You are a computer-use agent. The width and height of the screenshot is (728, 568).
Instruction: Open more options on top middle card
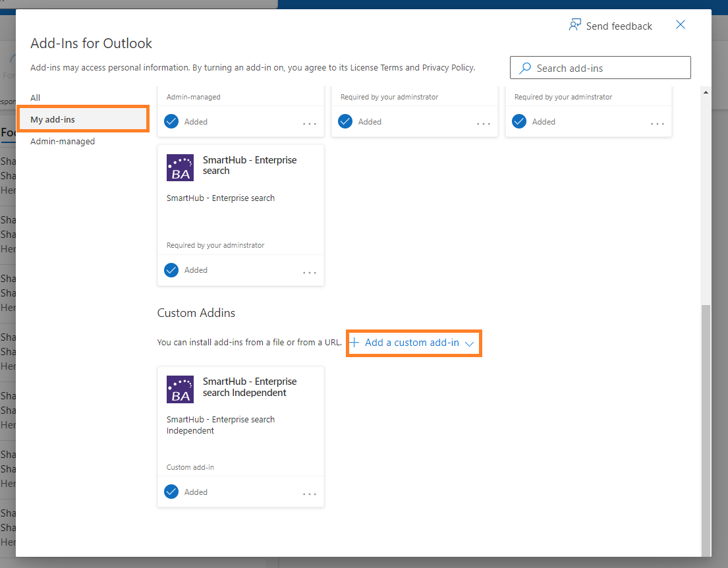coord(484,123)
